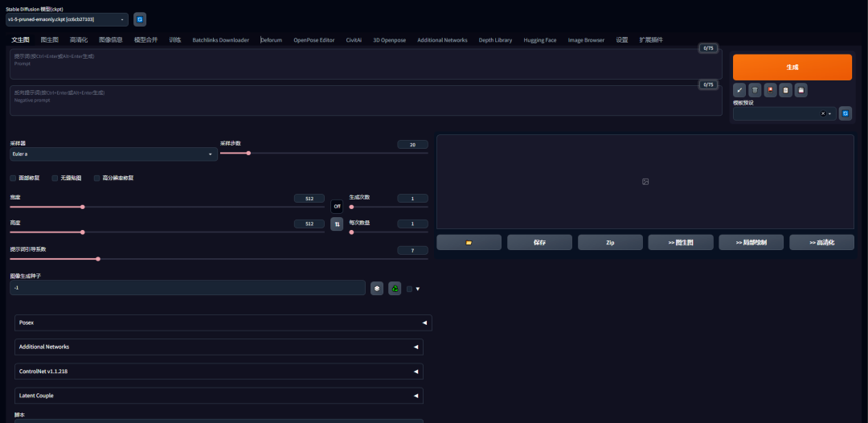Check the 高分辨率修复 hires fix checkbox

(x=96, y=178)
